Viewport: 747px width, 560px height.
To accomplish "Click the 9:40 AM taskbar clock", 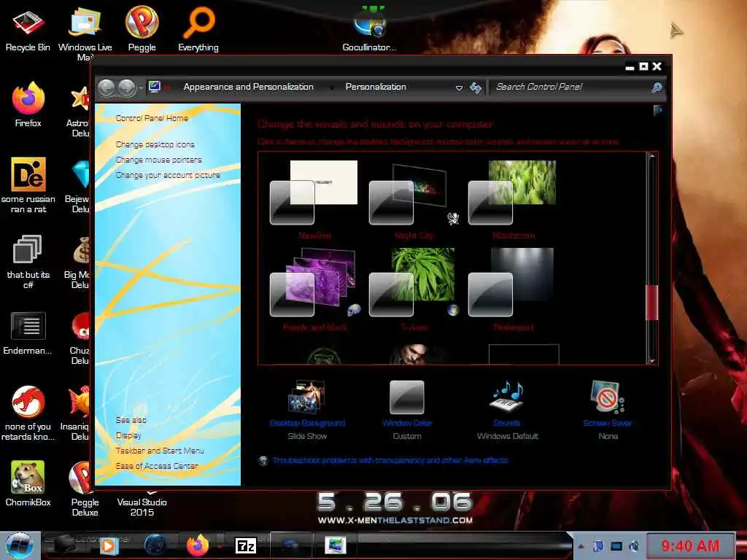I will coord(690,545).
